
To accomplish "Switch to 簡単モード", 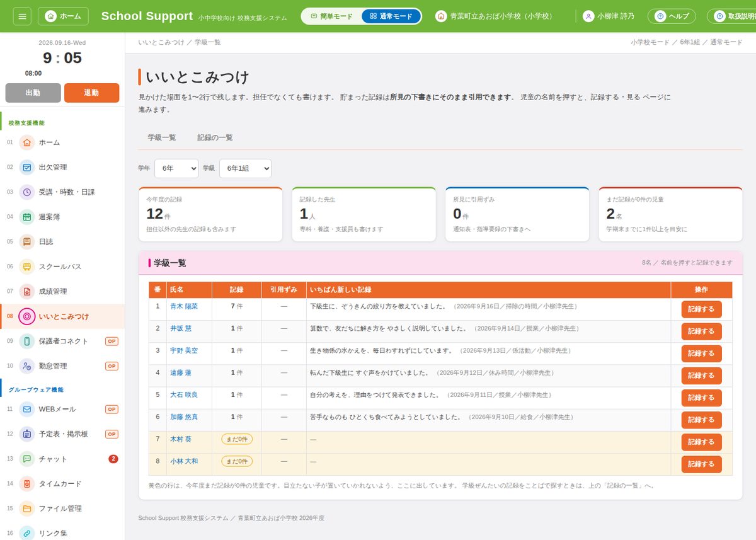I will pyautogui.click(x=332, y=16).
